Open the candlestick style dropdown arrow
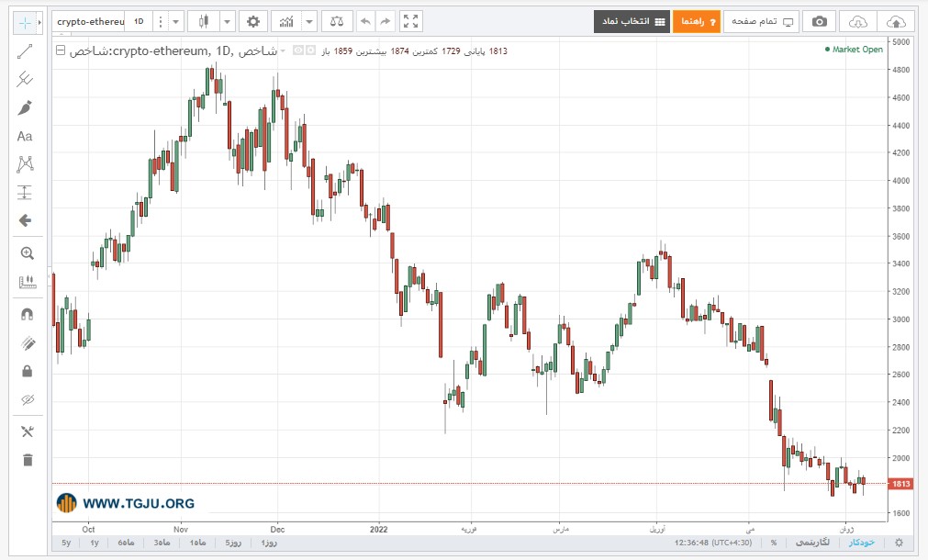 click(228, 22)
